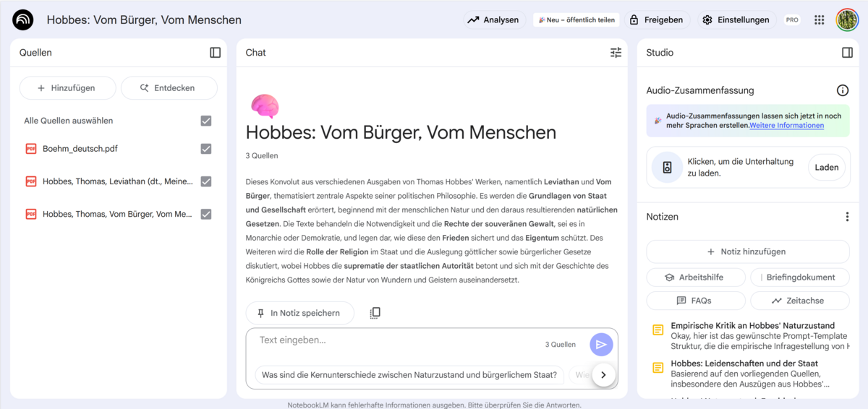Click Freigeben to share notebook

tap(656, 20)
